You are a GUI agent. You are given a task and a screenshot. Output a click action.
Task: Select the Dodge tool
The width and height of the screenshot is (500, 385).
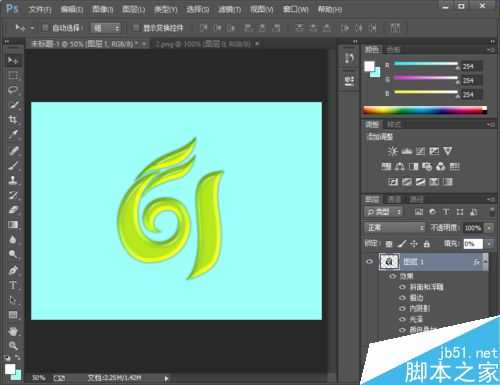tap(13, 254)
